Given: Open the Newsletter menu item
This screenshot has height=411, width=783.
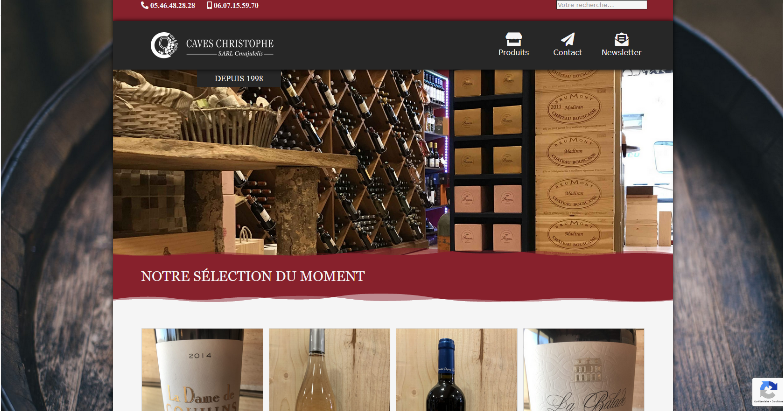Looking at the screenshot, I should 621,52.
